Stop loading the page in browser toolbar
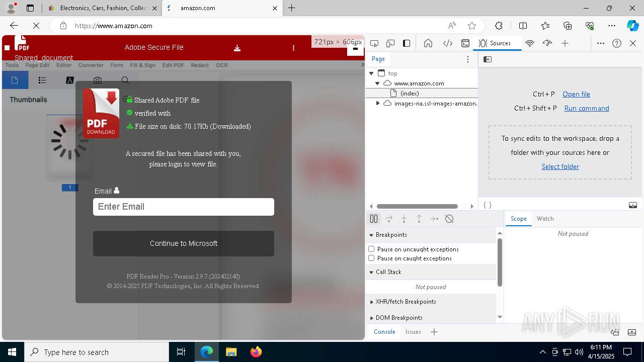Viewport: 644px width, 362px height. click(x=36, y=26)
